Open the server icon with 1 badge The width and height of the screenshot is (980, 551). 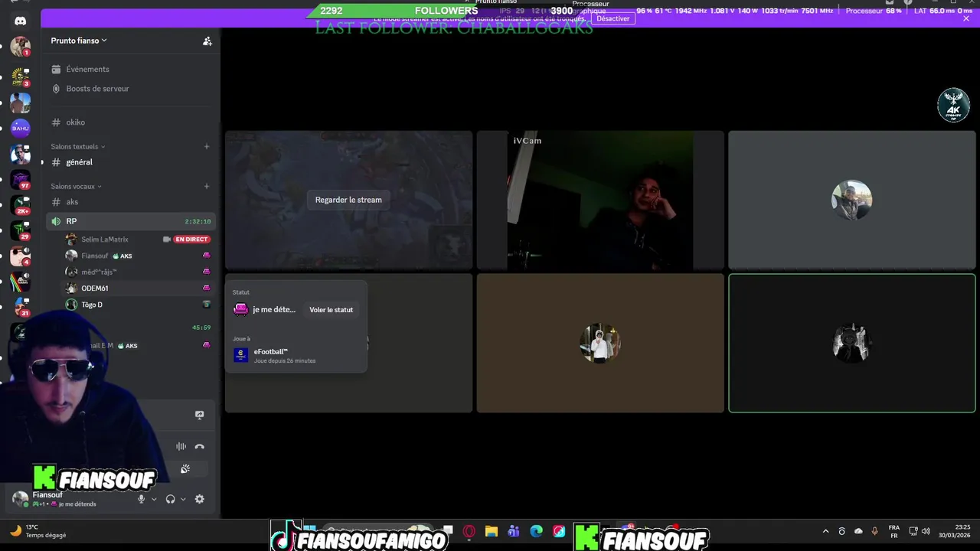point(21,47)
